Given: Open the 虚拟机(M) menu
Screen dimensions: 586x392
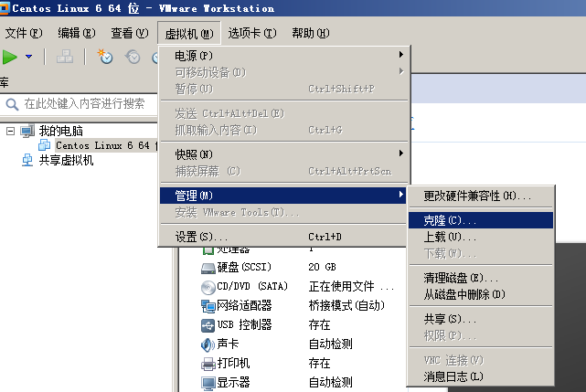Looking at the screenshot, I should (189, 34).
